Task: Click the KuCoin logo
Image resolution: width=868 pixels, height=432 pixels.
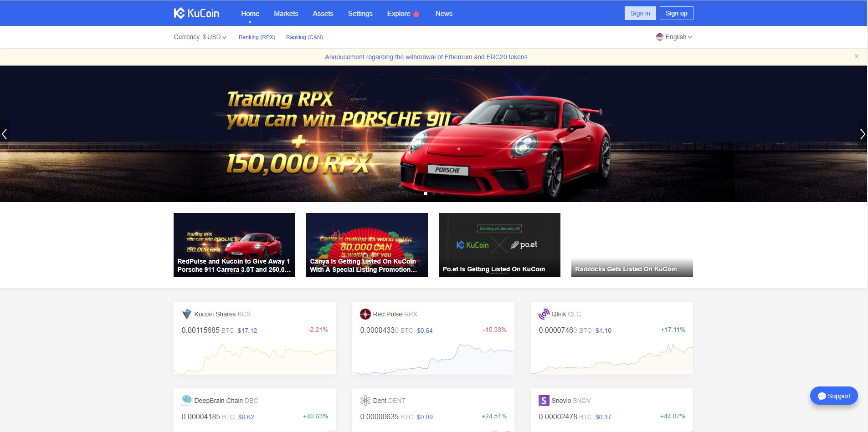Action: point(196,13)
